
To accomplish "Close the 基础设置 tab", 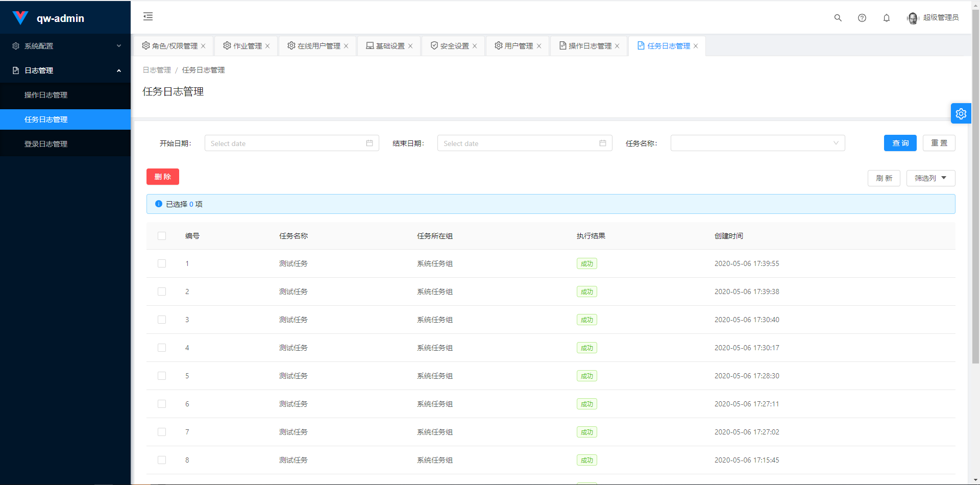I will point(410,46).
